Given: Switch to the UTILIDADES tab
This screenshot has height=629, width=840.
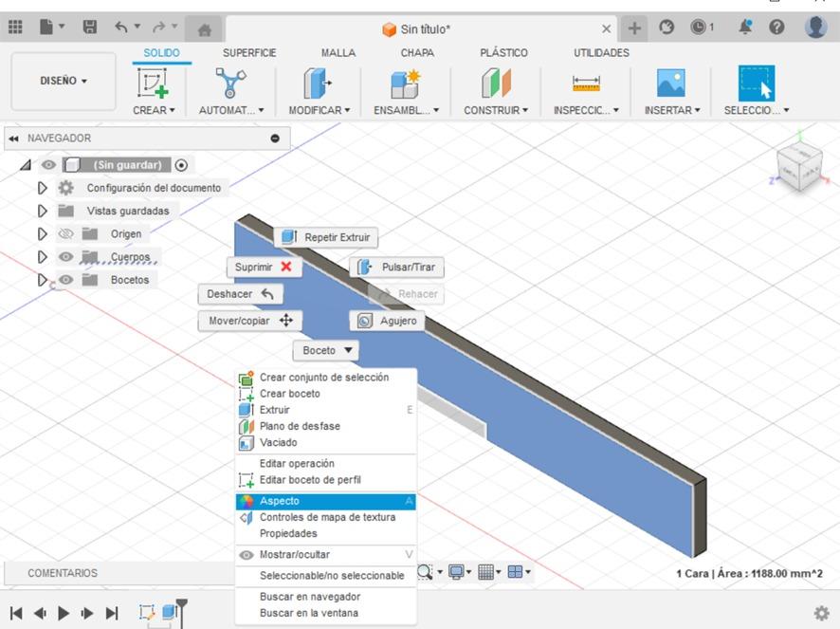Looking at the screenshot, I should point(602,52).
